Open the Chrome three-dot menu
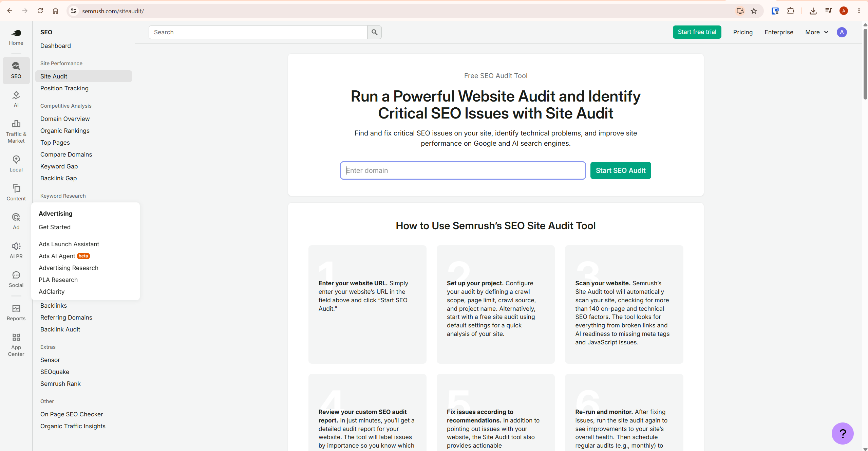The image size is (868, 451). (859, 11)
